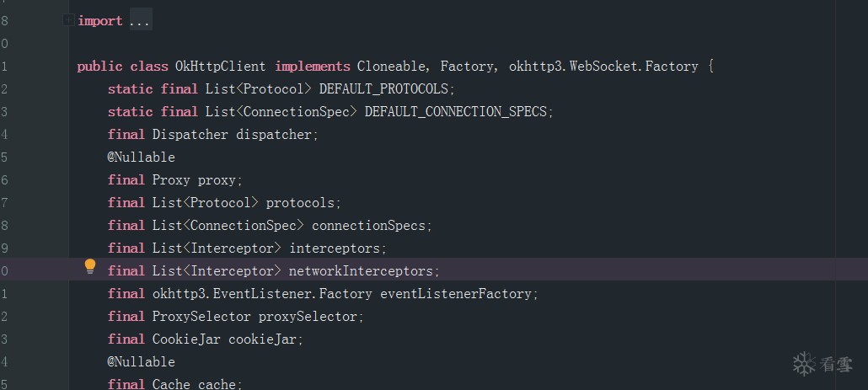
Task: Click the connectionSpecs field name
Action: (x=370, y=226)
